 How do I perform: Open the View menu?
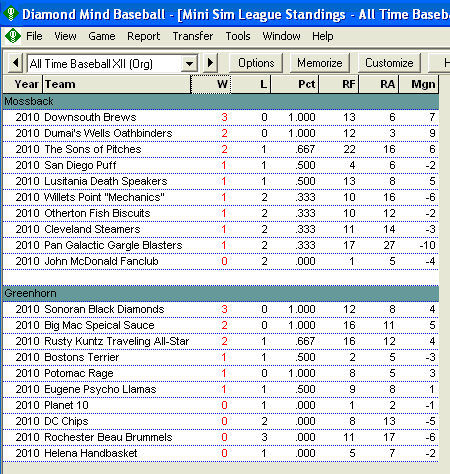coord(65,36)
